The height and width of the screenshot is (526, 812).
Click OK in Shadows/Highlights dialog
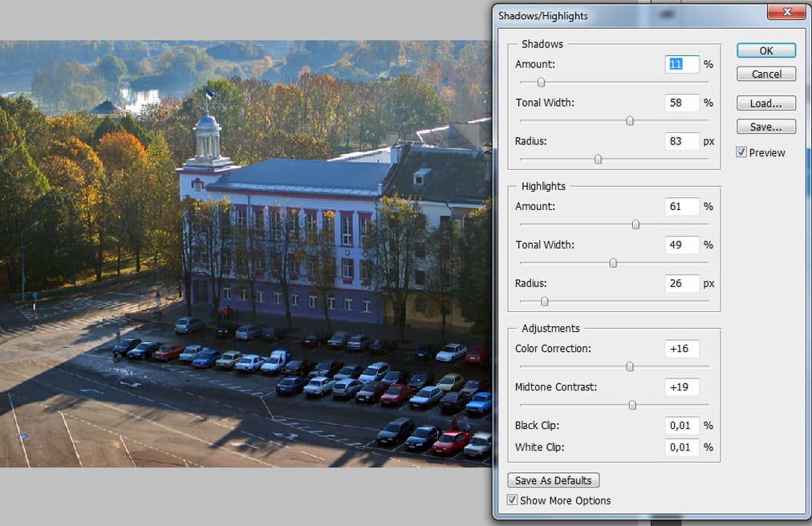click(x=766, y=51)
